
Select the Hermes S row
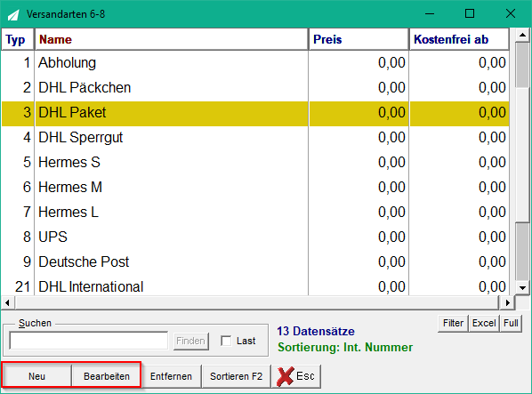[x=255, y=163]
